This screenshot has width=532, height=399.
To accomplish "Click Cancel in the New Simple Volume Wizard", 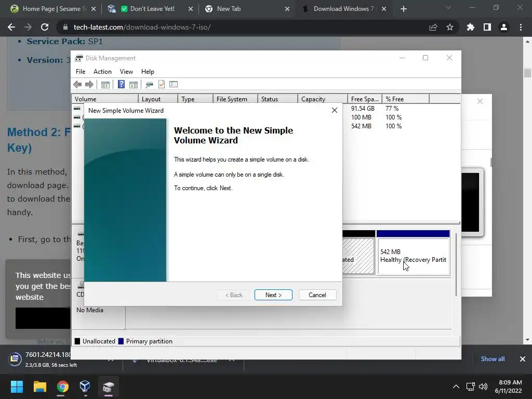I will point(317,295).
